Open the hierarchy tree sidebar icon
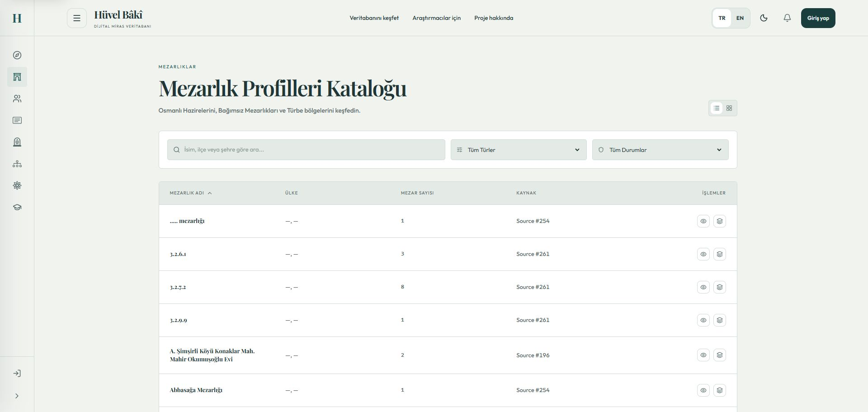 point(17,164)
